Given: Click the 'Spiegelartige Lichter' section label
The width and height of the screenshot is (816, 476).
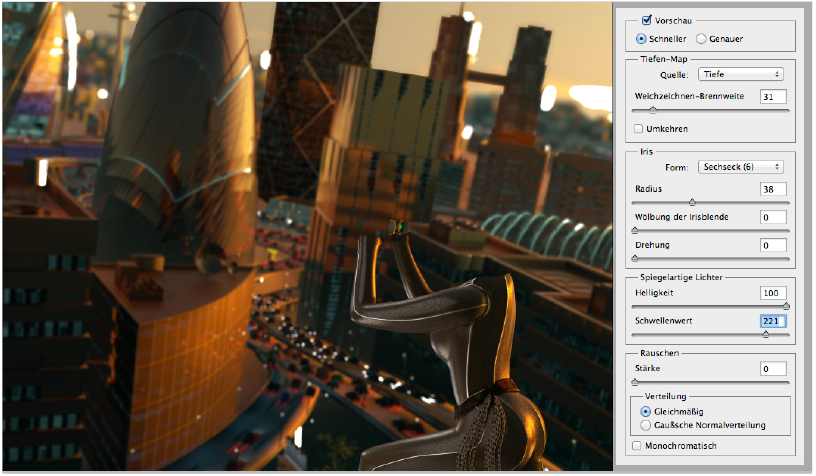Looking at the screenshot, I should click(x=681, y=277).
